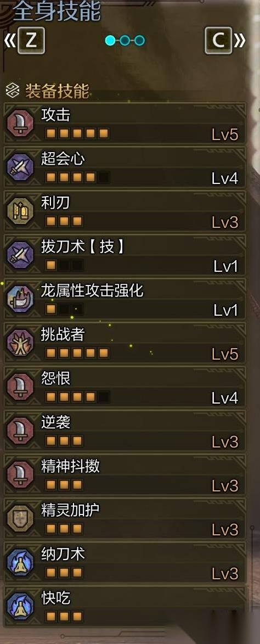Click the 装备技能 section header
This screenshot has height=644, width=260.
pyautogui.click(x=57, y=91)
